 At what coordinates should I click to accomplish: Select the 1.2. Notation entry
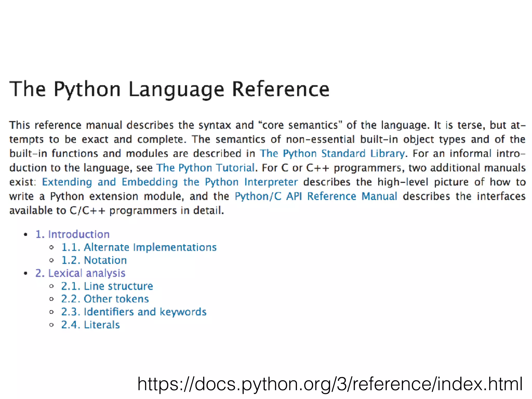click(94, 260)
